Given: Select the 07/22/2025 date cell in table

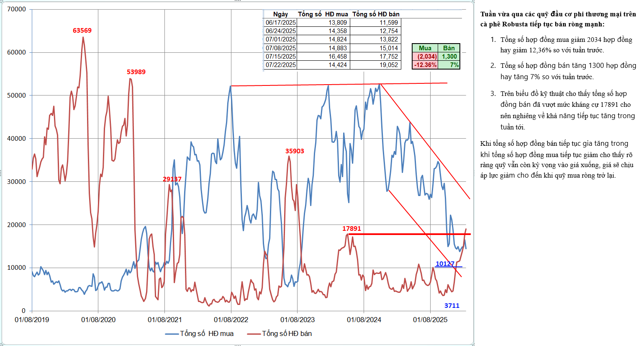Looking at the screenshot, I should pos(280,65).
